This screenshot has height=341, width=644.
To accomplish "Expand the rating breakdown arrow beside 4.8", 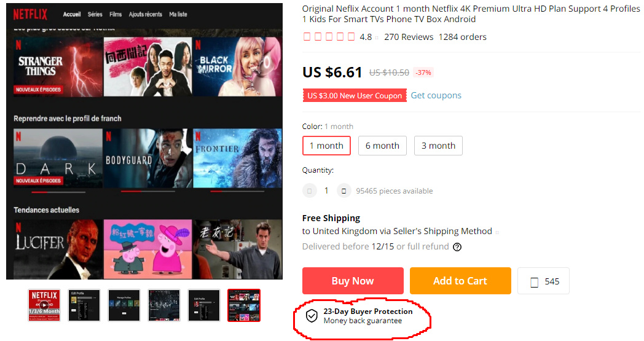I will (x=377, y=37).
